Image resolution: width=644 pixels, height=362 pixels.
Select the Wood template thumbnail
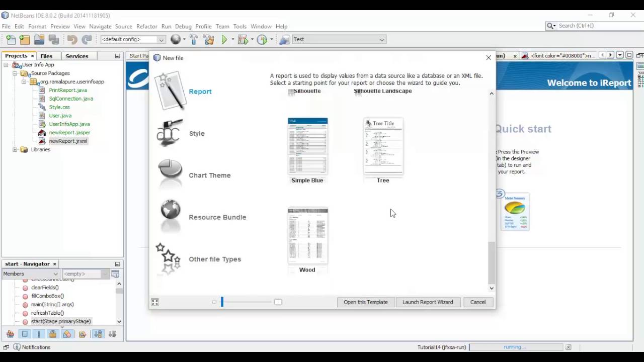(307, 236)
